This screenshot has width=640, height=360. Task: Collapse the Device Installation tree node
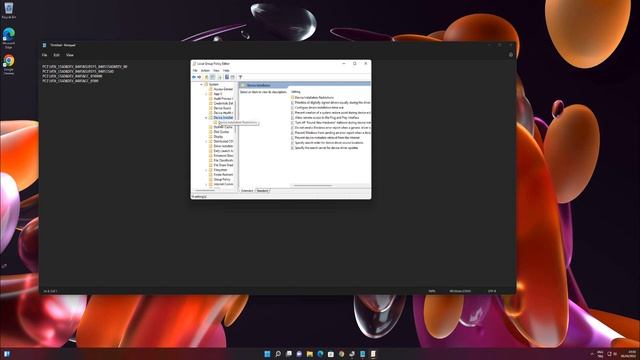tap(206, 118)
